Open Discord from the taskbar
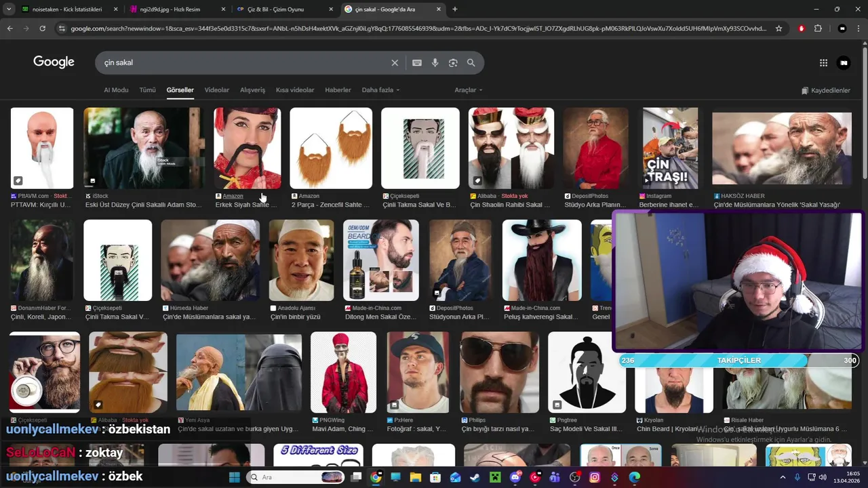The image size is (868, 488). click(x=515, y=477)
